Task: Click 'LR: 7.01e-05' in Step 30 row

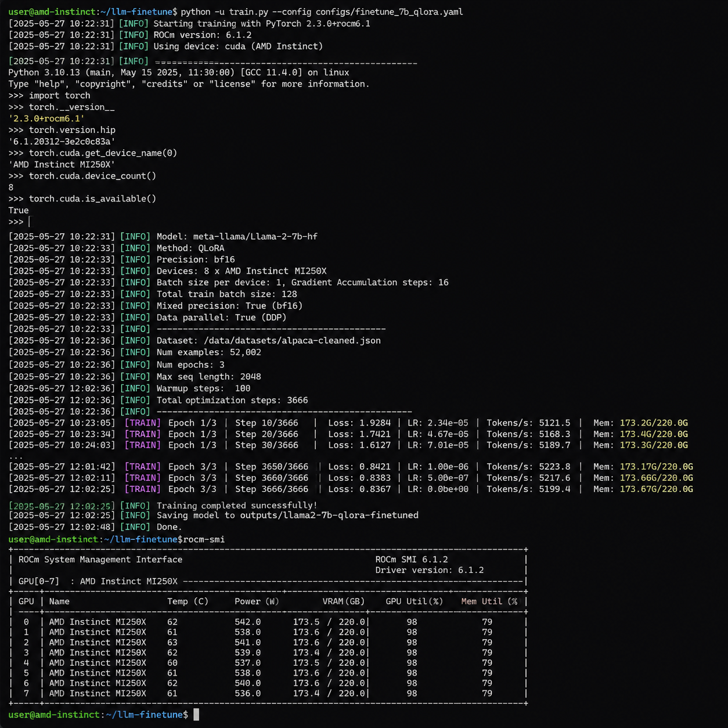Action: 438,445
